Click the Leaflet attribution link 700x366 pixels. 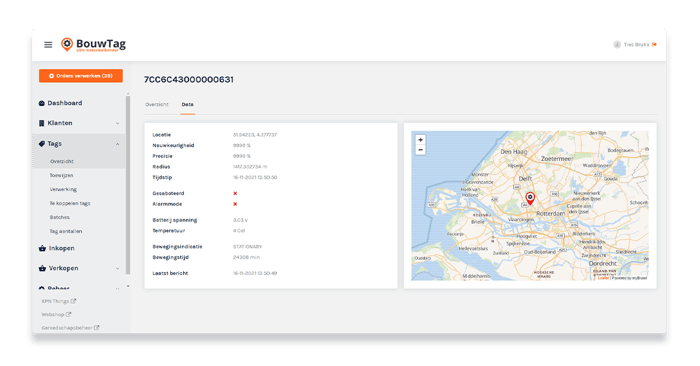[x=603, y=278]
